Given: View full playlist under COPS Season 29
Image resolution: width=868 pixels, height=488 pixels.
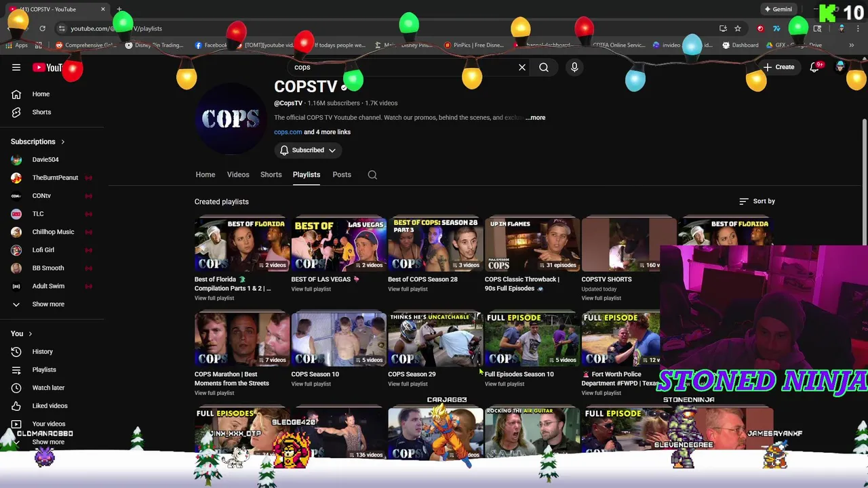Looking at the screenshot, I should coord(408,384).
